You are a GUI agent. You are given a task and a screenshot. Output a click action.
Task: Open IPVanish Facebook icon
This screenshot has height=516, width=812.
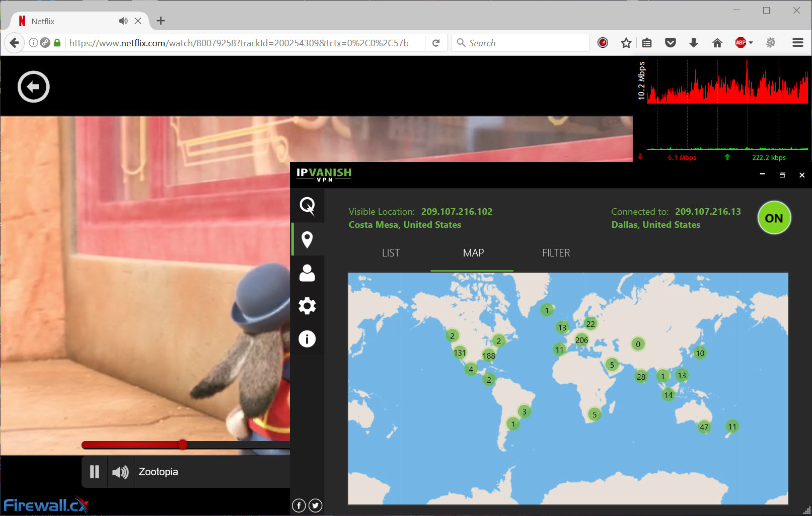[x=299, y=505]
